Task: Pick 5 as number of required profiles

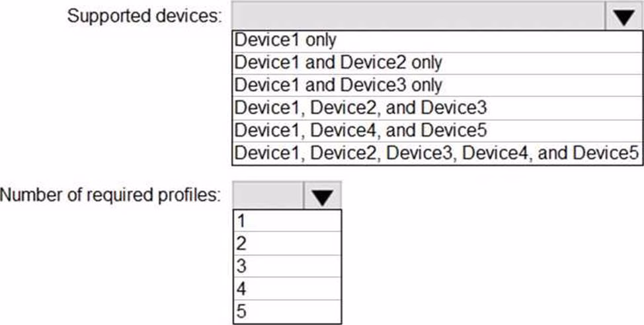Action: click(287, 311)
